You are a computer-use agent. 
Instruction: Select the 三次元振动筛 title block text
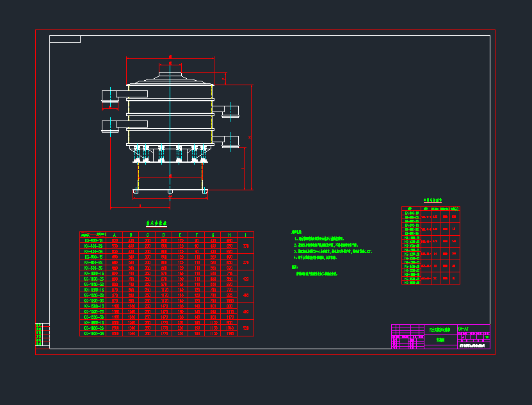(x=440, y=329)
